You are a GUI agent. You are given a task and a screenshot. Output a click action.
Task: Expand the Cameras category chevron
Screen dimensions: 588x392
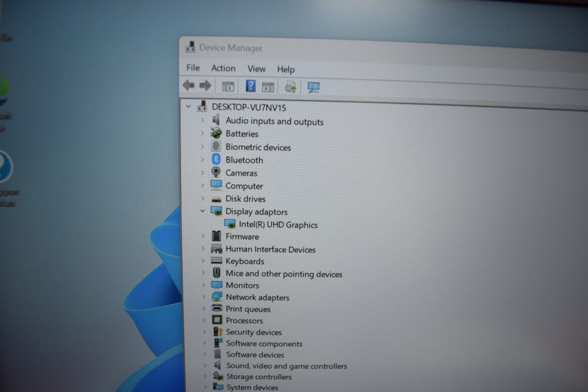tap(202, 172)
